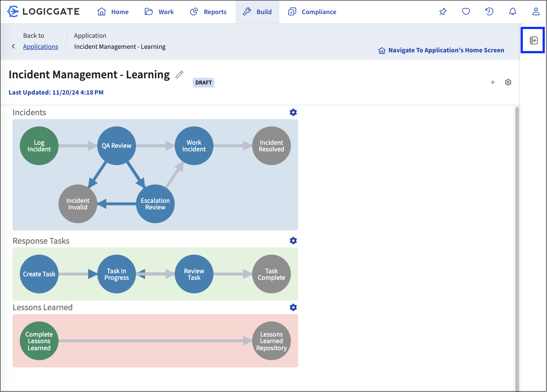Select the Lessons Learned Repository node
This screenshot has height=392, width=547.
[272, 341]
